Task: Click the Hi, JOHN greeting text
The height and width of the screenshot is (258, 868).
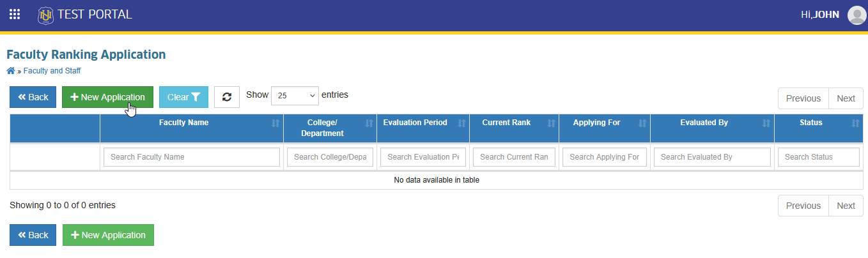Action: click(x=820, y=15)
